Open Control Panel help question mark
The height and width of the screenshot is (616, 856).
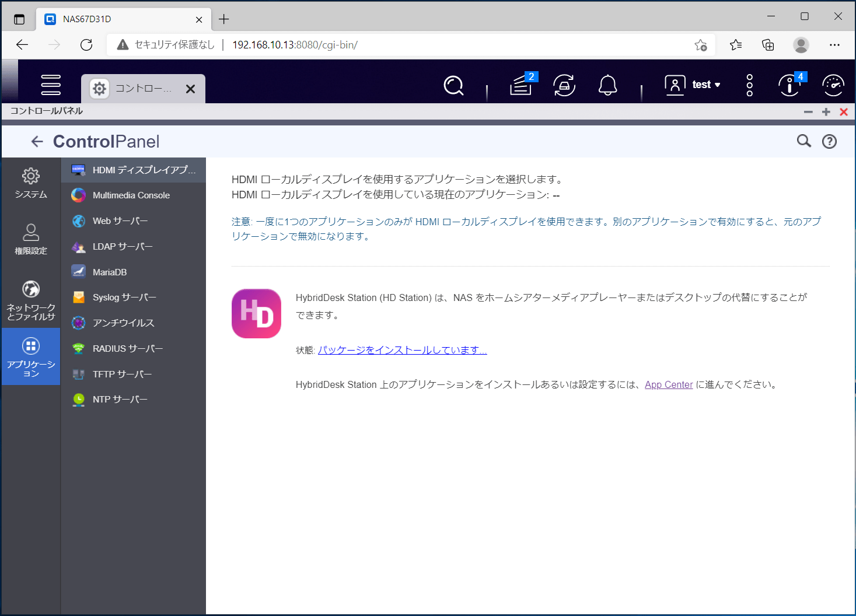pos(829,141)
